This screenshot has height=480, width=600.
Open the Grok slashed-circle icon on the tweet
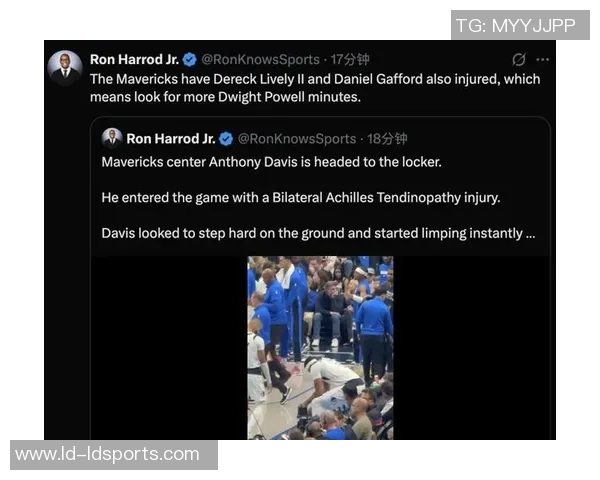518,59
